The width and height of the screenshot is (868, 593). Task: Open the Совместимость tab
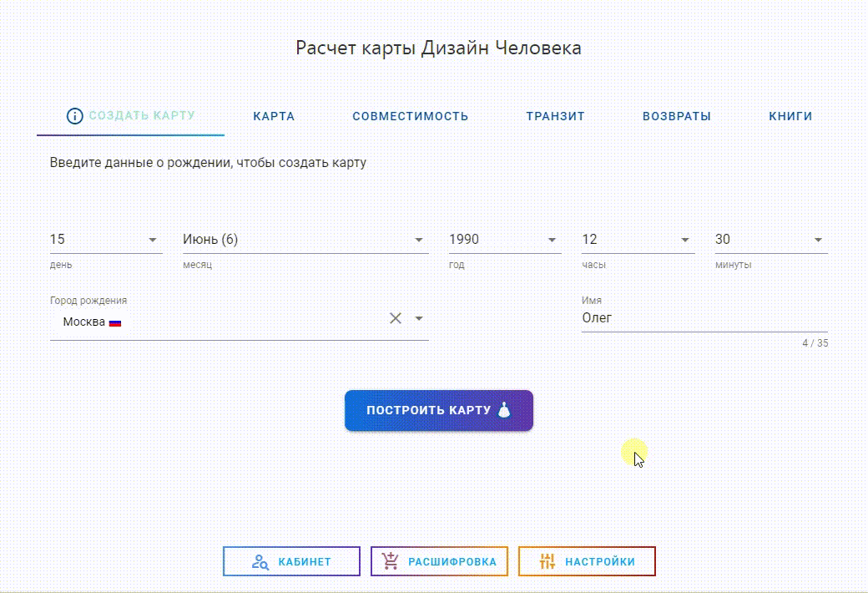click(410, 116)
